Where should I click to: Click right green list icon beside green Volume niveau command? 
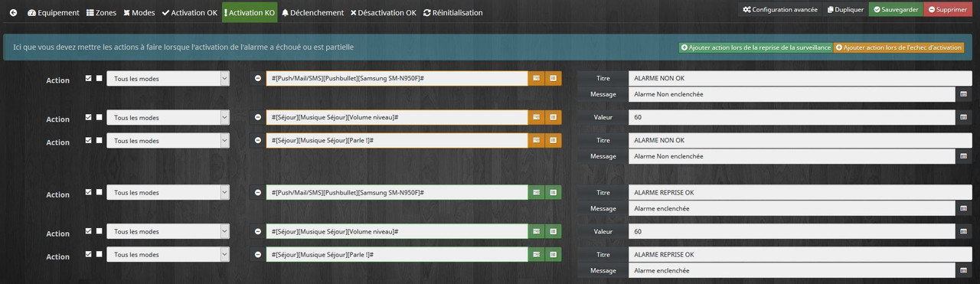(553, 231)
